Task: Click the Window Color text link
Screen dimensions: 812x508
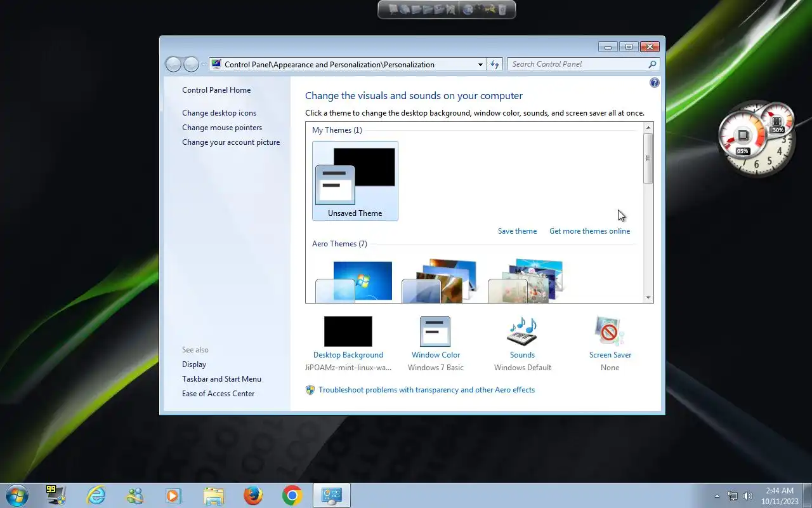Action: 436,355
